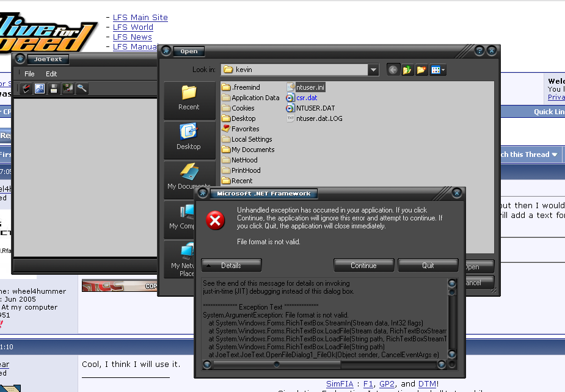Screen dimensions: 565x392
Task: Open the JoeText window system menu icon
Action: (x=20, y=59)
